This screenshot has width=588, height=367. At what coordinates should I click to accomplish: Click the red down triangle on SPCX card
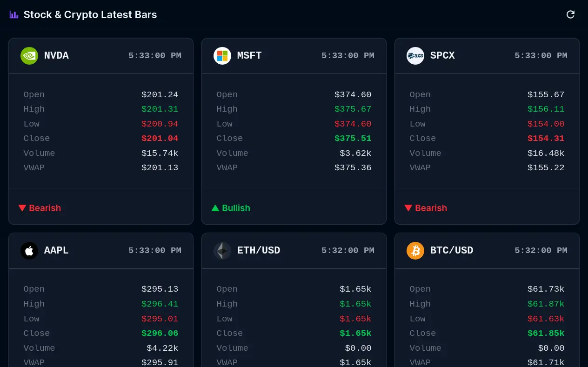point(408,208)
